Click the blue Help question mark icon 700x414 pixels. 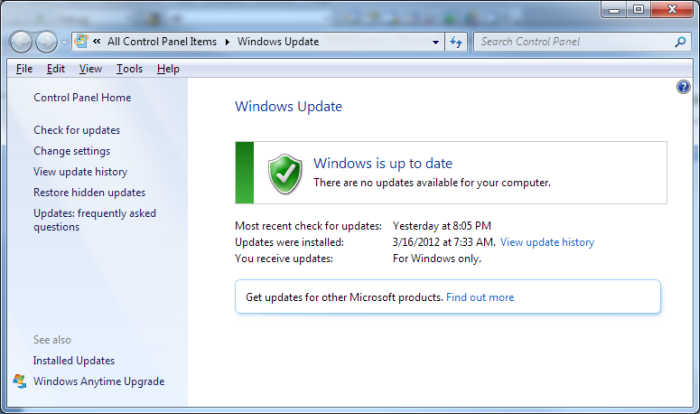pos(683,87)
